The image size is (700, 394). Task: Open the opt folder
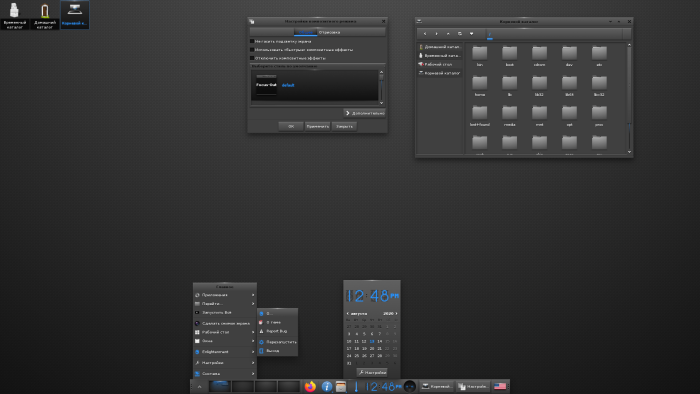click(x=569, y=116)
